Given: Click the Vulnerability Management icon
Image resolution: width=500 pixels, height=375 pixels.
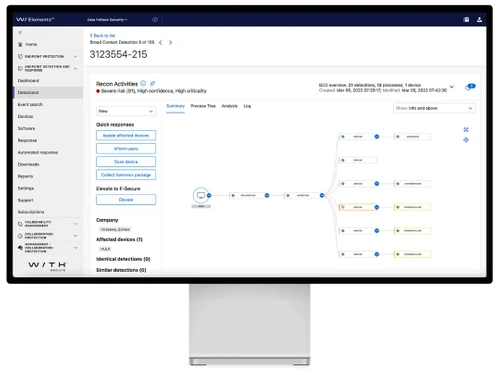Looking at the screenshot, I should (x=20, y=224).
